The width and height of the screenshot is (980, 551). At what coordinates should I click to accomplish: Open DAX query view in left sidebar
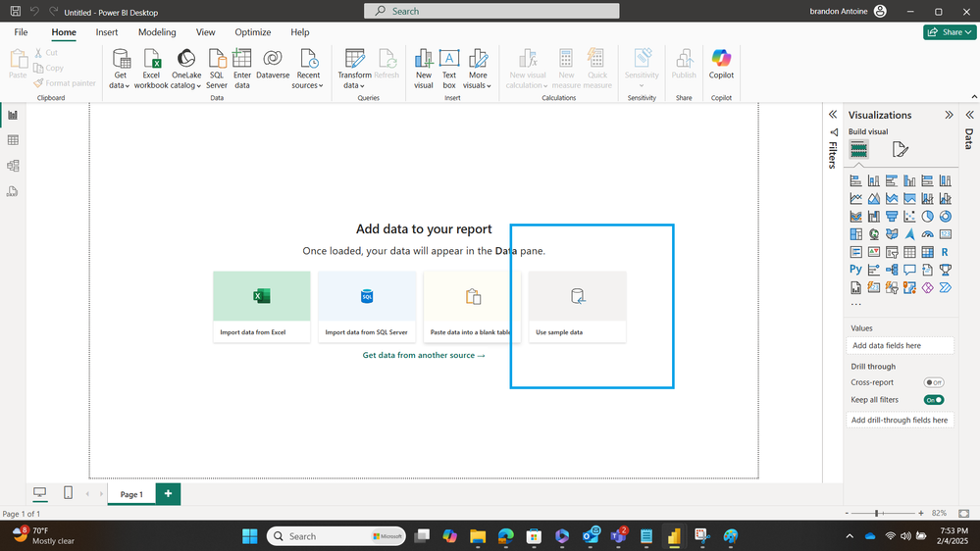tap(13, 191)
